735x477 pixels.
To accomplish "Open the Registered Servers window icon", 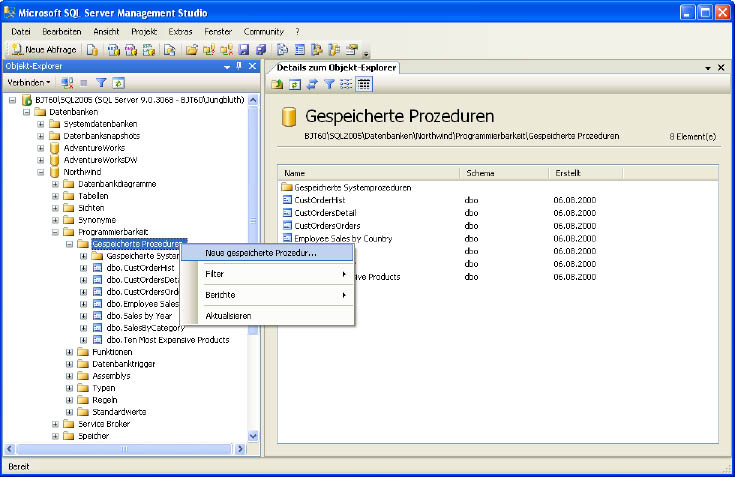I will pos(282,49).
